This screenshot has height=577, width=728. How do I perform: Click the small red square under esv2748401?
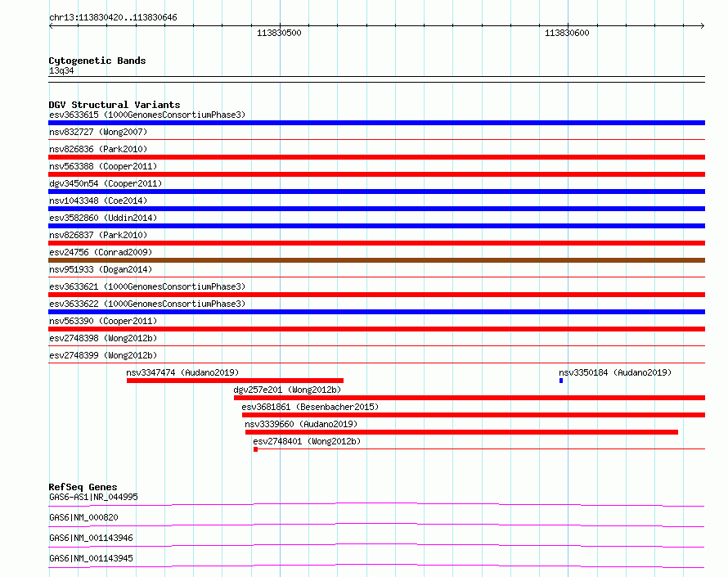[255, 449]
